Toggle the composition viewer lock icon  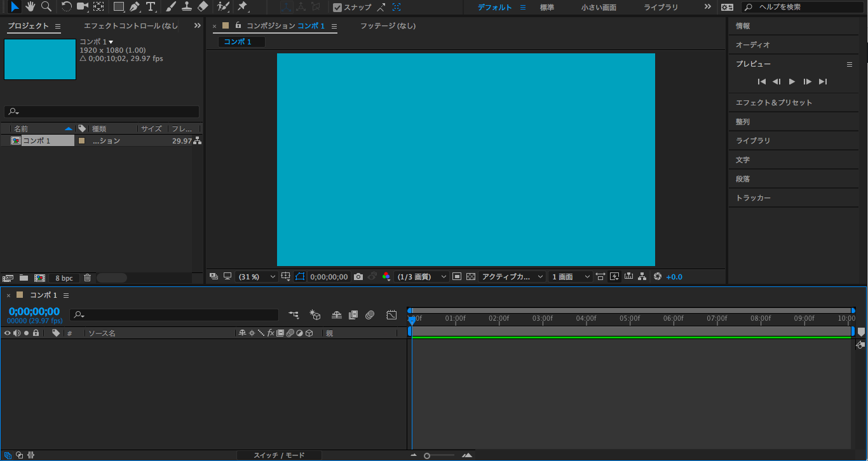(x=238, y=25)
